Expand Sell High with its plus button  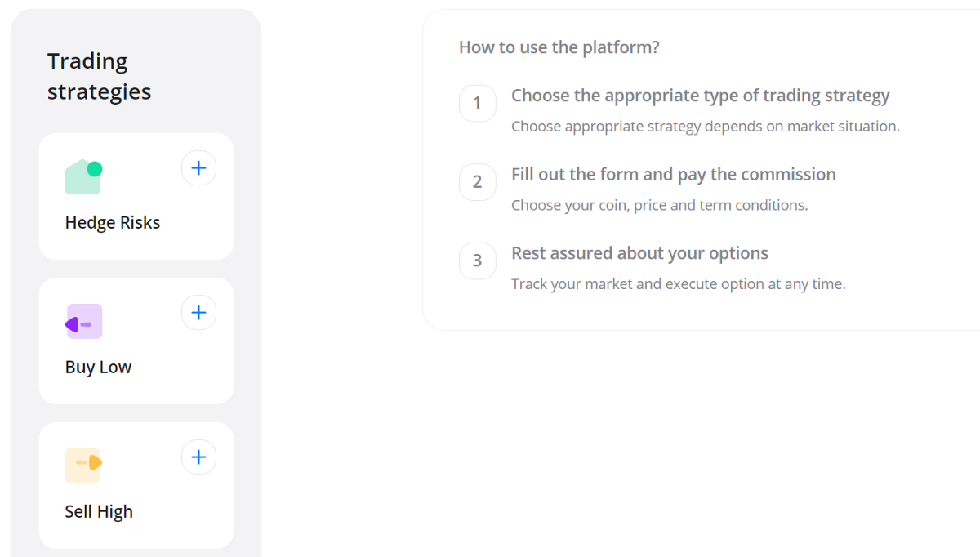click(198, 457)
